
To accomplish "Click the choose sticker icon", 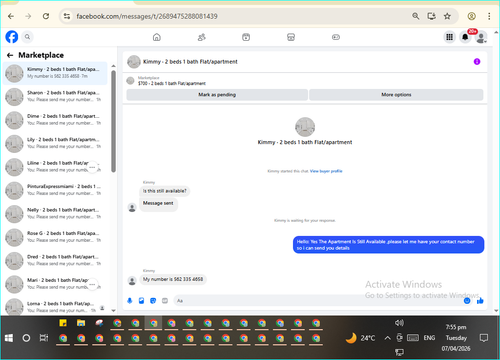I will coord(153,301).
